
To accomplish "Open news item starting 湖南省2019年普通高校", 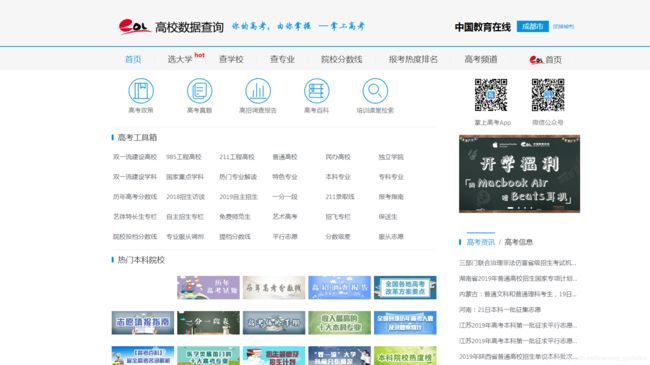I will click(x=517, y=278).
